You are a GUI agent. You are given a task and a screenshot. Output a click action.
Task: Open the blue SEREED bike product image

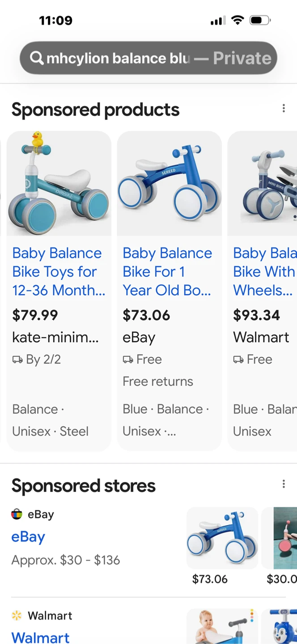[x=169, y=183]
